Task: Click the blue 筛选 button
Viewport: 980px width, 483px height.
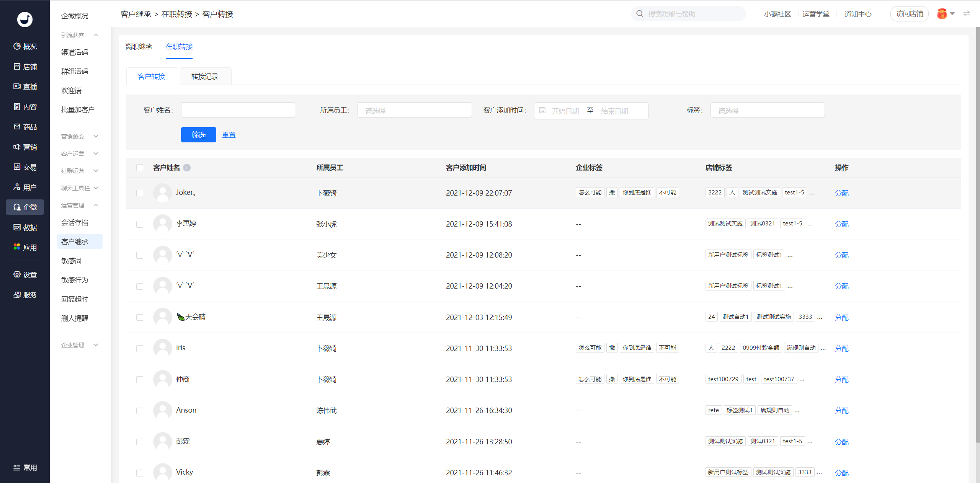Action: click(x=198, y=135)
